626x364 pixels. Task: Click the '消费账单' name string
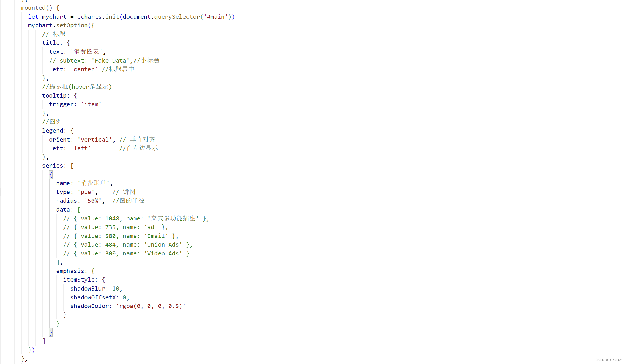93,183
